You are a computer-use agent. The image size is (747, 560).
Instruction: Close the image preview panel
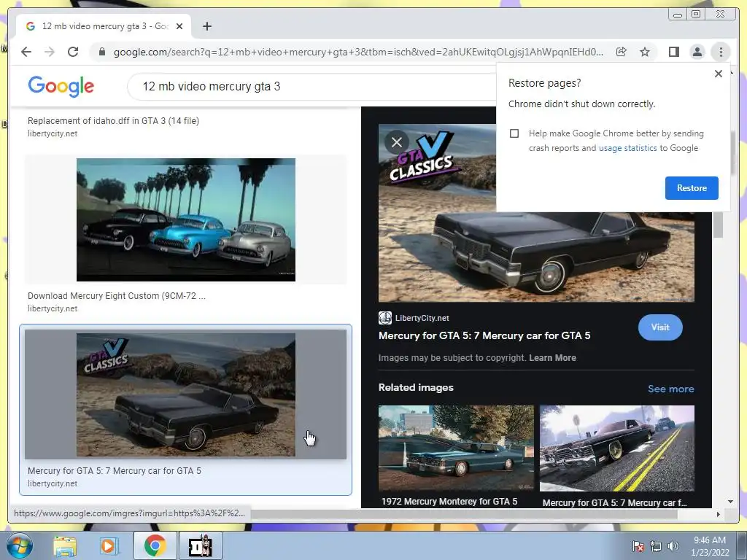pyautogui.click(x=397, y=142)
